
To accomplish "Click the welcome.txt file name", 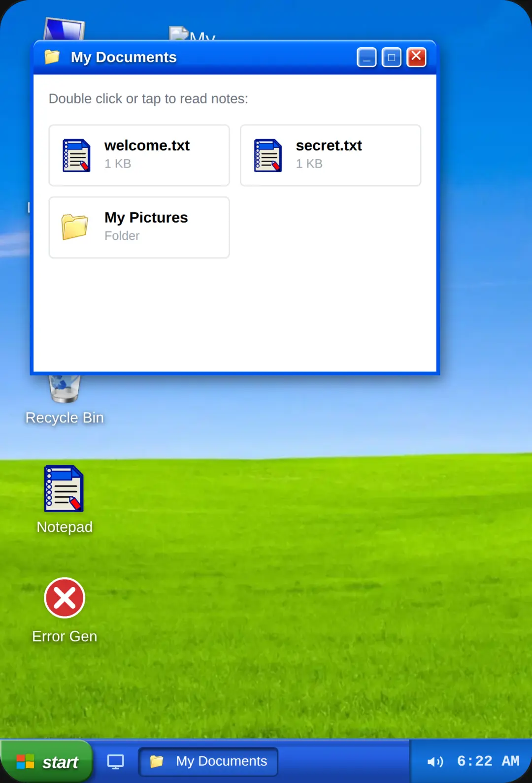I will tap(147, 146).
